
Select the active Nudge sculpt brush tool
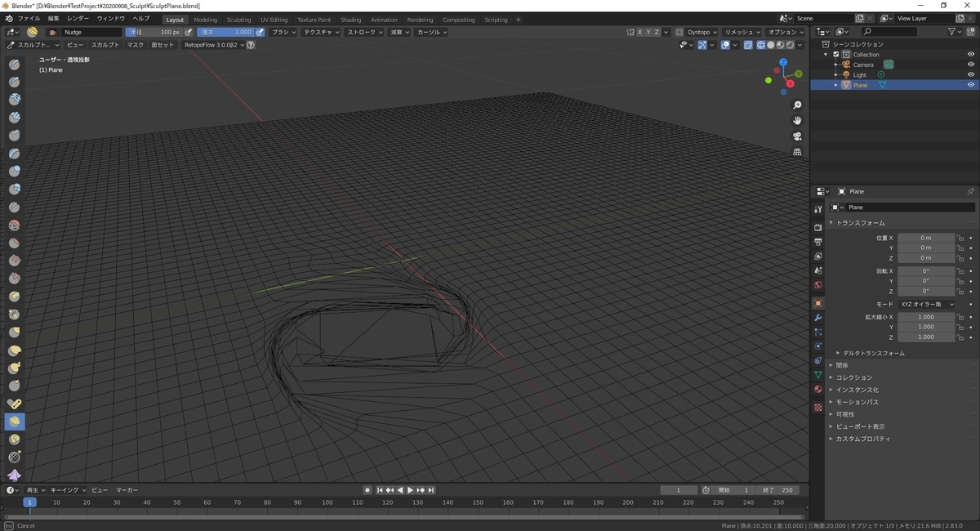pyautogui.click(x=15, y=422)
